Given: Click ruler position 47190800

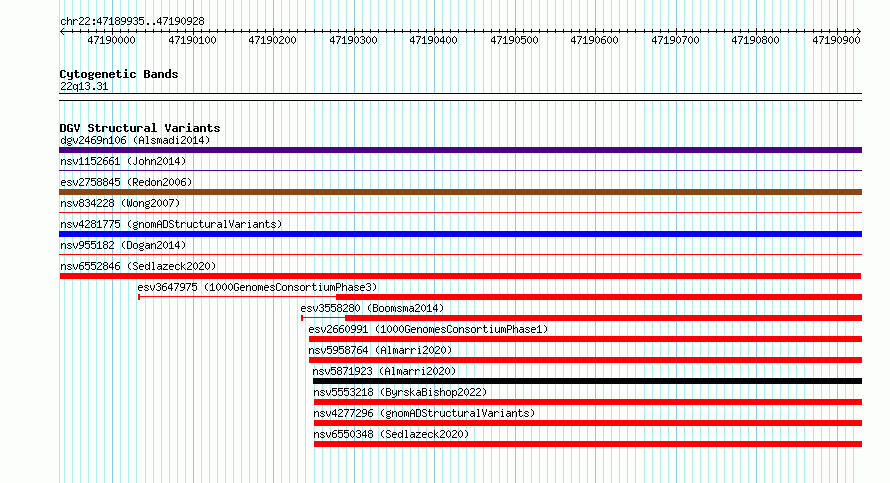Looking at the screenshot, I should tap(755, 40).
